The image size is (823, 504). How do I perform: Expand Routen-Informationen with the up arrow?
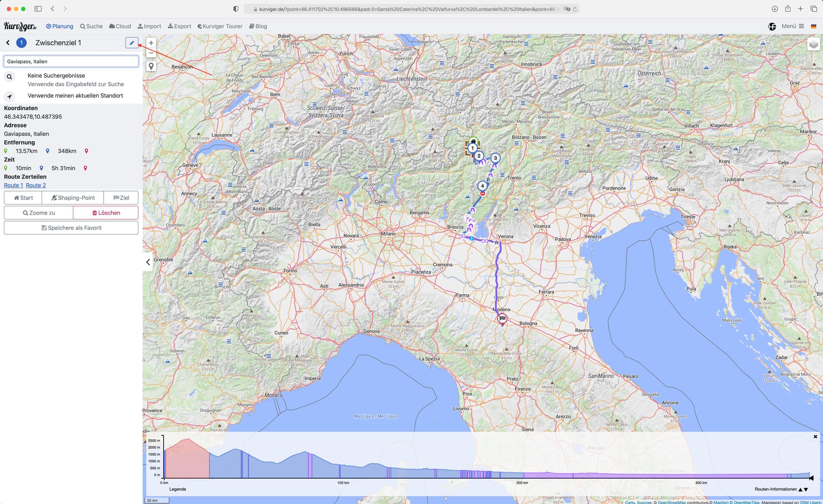pos(800,489)
